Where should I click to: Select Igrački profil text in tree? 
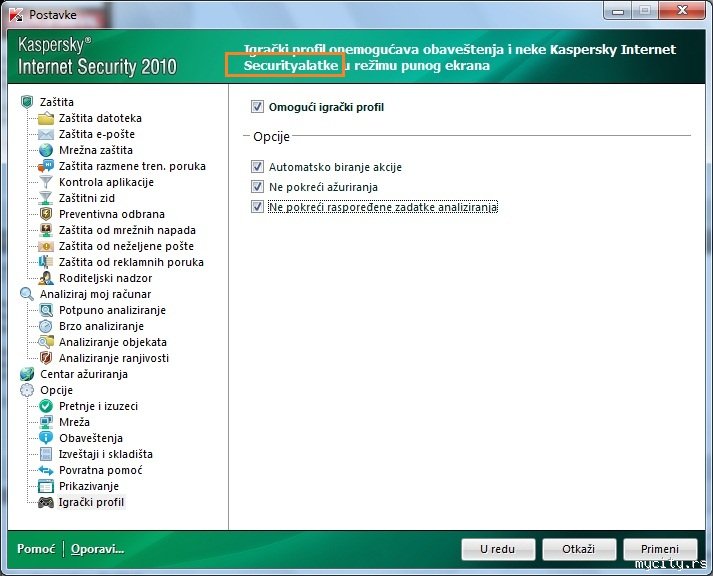pos(91,502)
